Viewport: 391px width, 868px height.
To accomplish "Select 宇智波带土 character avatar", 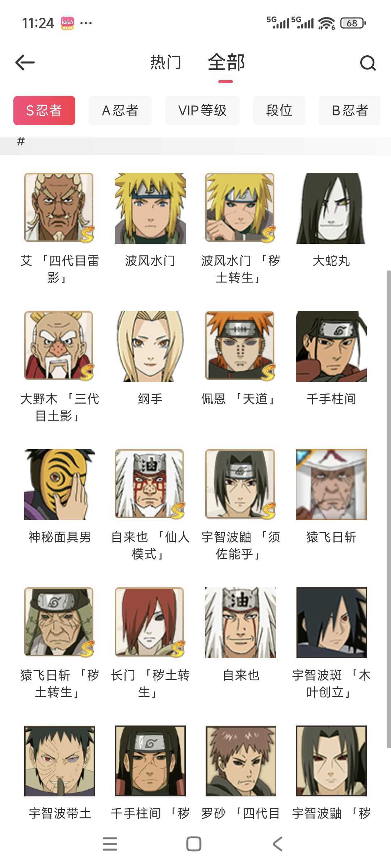I will point(60,761).
